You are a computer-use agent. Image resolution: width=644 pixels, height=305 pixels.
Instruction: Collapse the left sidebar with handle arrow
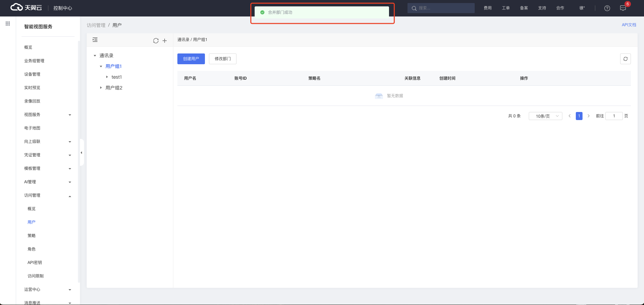pyautogui.click(x=81, y=153)
